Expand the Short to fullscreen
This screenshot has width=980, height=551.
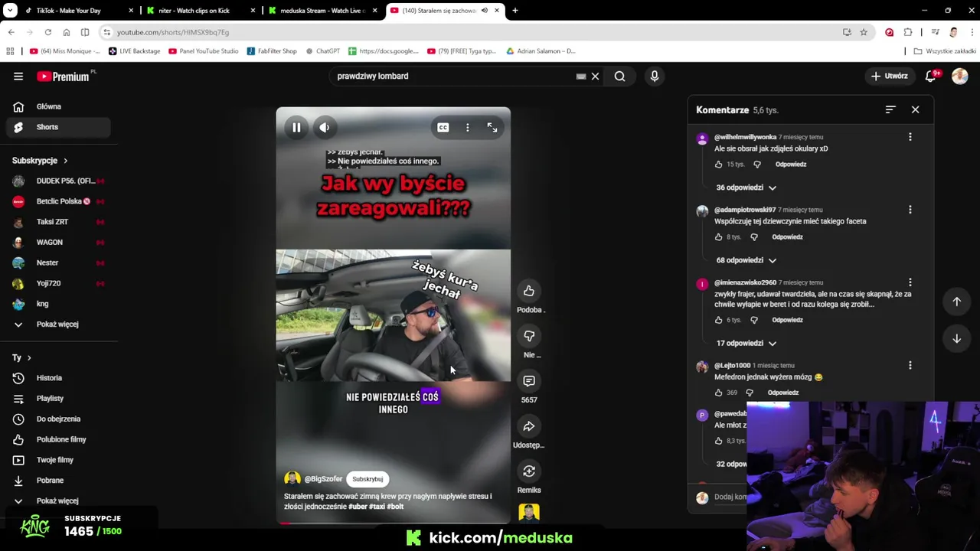pos(492,128)
